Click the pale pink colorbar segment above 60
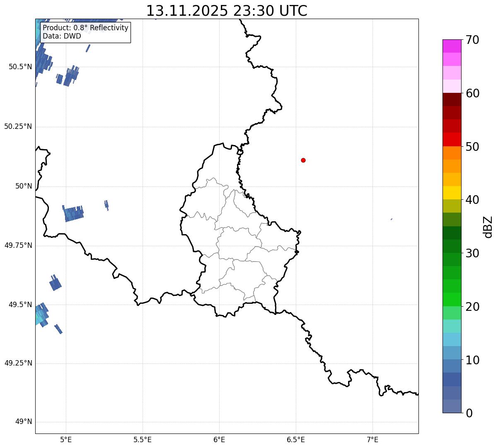The width and height of the screenshot is (498, 448). [x=452, y=86]
